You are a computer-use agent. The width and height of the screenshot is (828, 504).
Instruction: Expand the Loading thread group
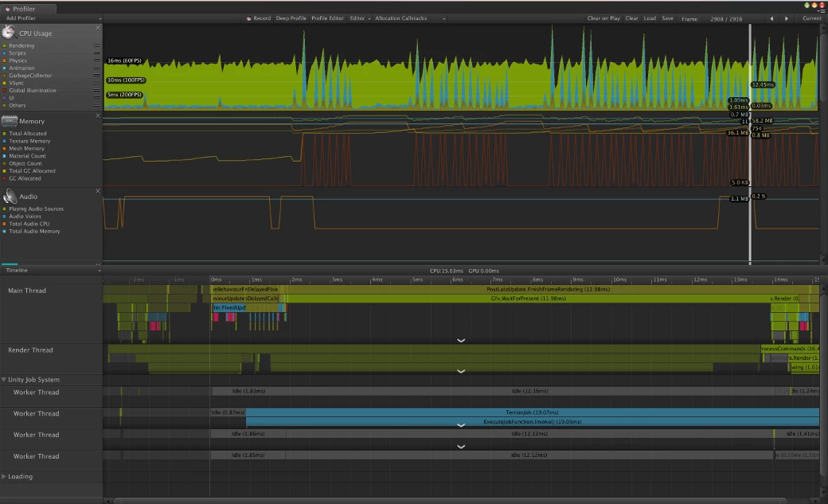[4, 477]
